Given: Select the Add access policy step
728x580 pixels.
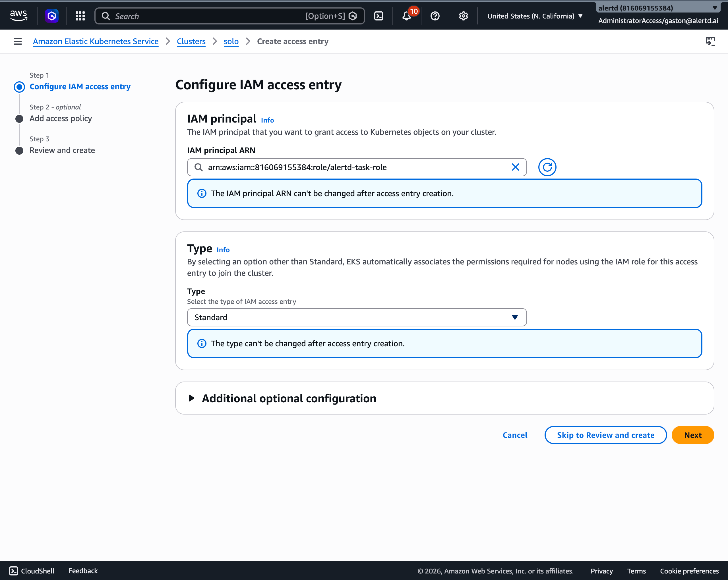Looking at the screenshot, I should pos(61,119).
